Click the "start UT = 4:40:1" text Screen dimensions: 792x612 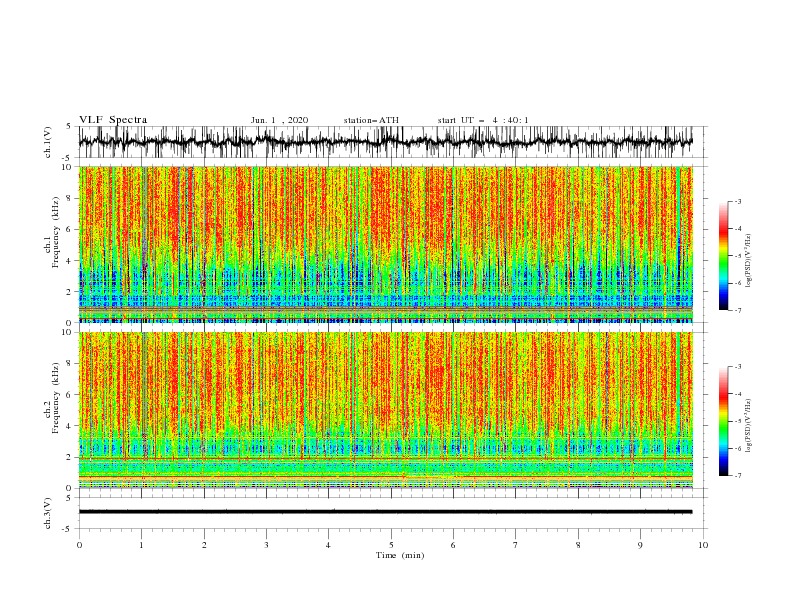(483, 120)
